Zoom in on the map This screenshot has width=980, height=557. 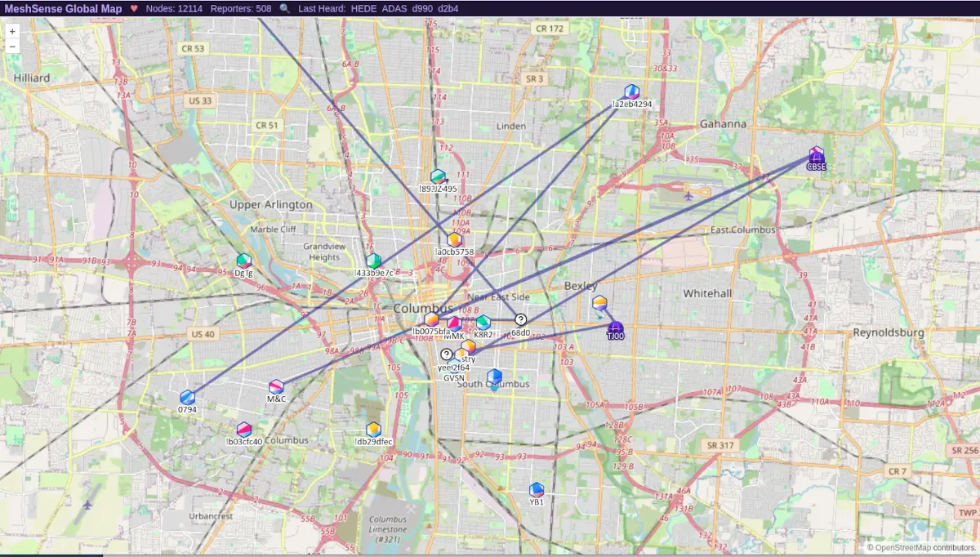pos(12,31)
